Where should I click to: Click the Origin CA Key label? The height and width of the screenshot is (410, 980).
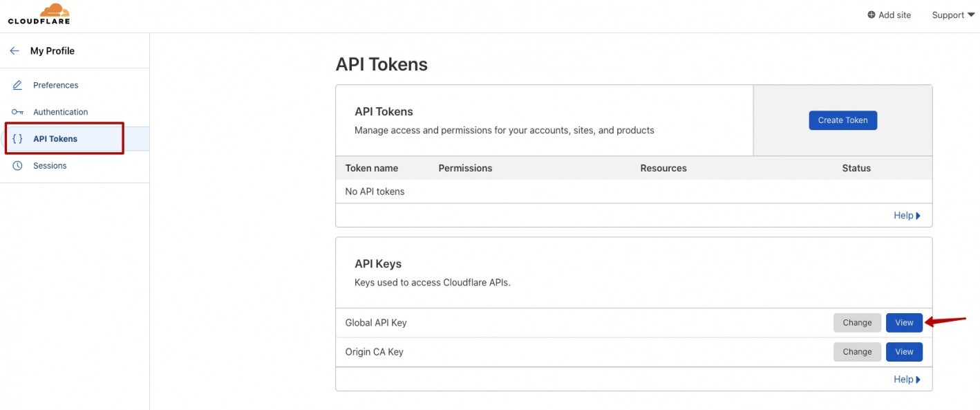click(374, 352)
